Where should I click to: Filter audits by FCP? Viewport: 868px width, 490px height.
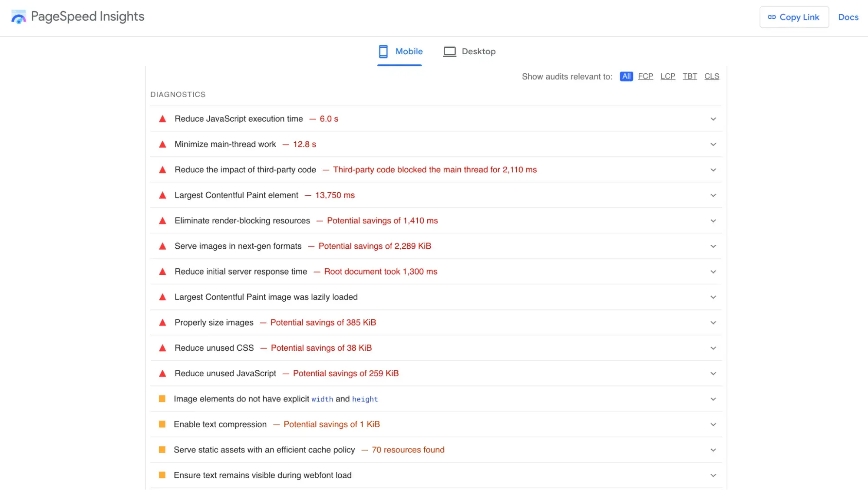coord(645,76)
